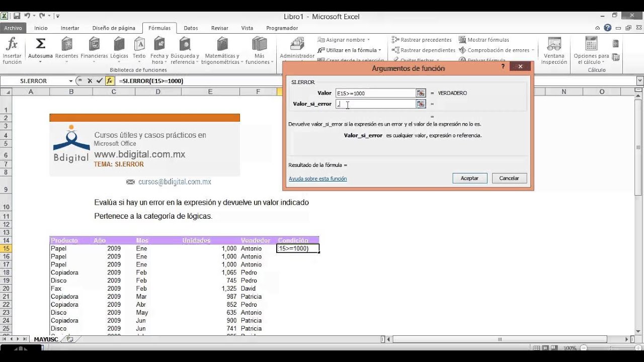The image size is (644, 362).
Task: Switch to the Datos tab
Action: click(x=191, y=28)
